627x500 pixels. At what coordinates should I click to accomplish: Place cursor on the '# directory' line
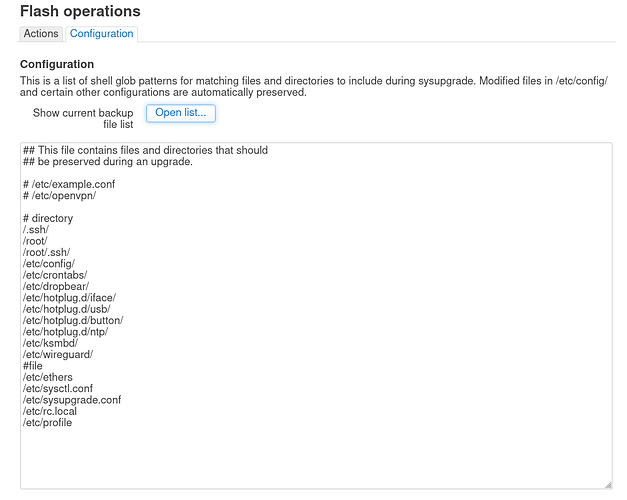(x=48, y=218)
